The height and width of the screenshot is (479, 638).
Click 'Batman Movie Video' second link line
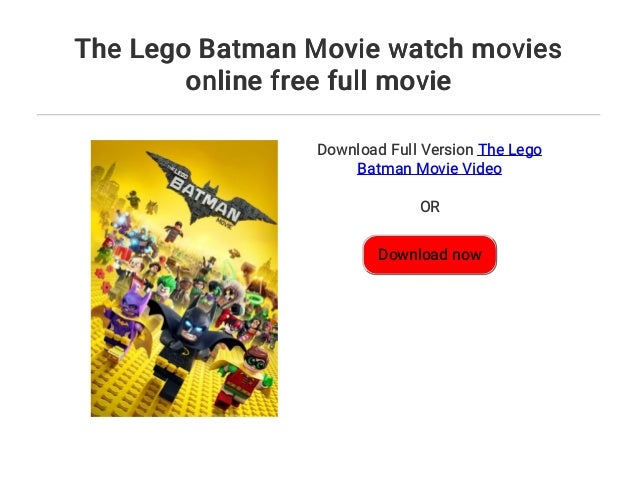tap(429, 168)
